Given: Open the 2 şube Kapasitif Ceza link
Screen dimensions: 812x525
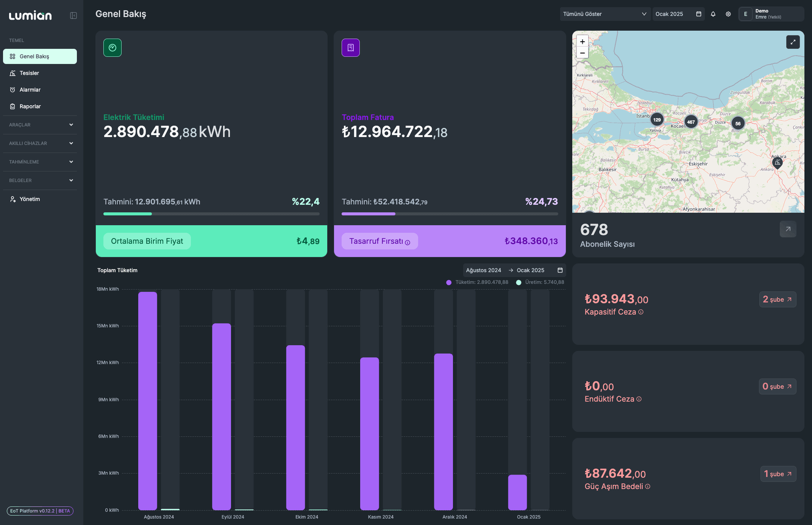Looking at the screenshot, I should click(778, 299).
